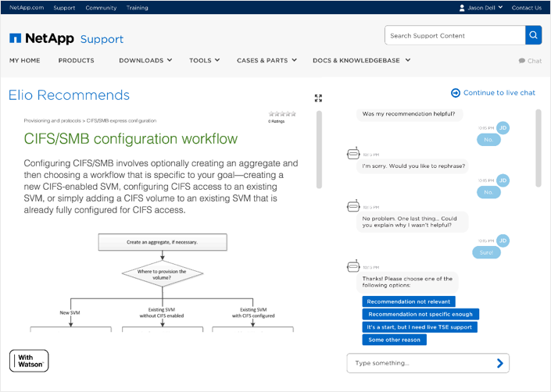Click the CIFS/SMB configuration workflow heading
The width and height of the screenshot is (551, 392).
131,139
